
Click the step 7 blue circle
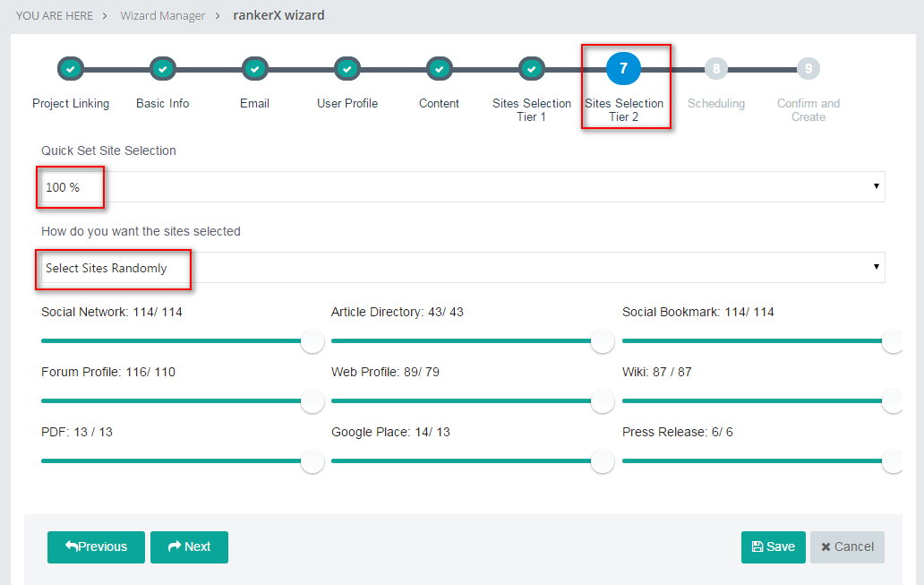pos(623,68)
